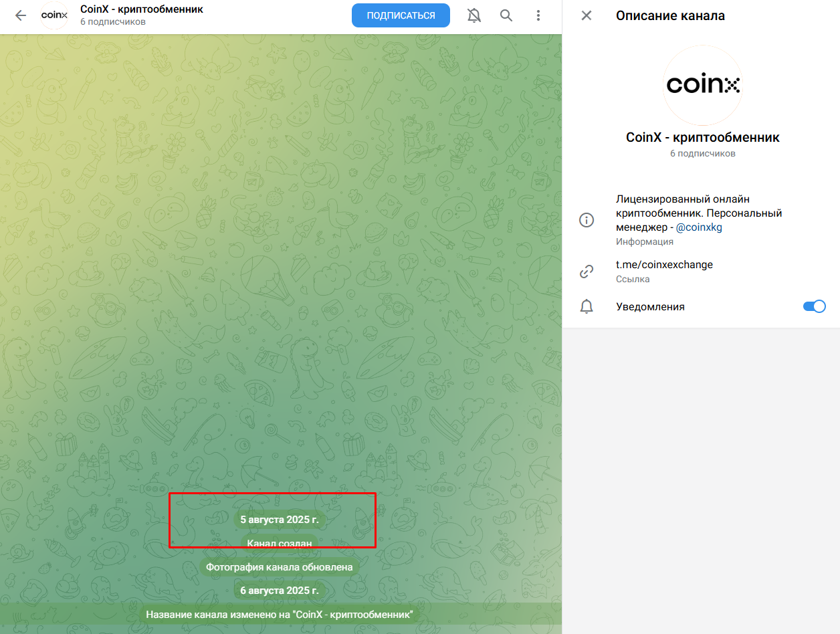Click the 5 августа 2025 г. date badge
Viewport: 840px width, 634px height.
(x=280, y=519)
